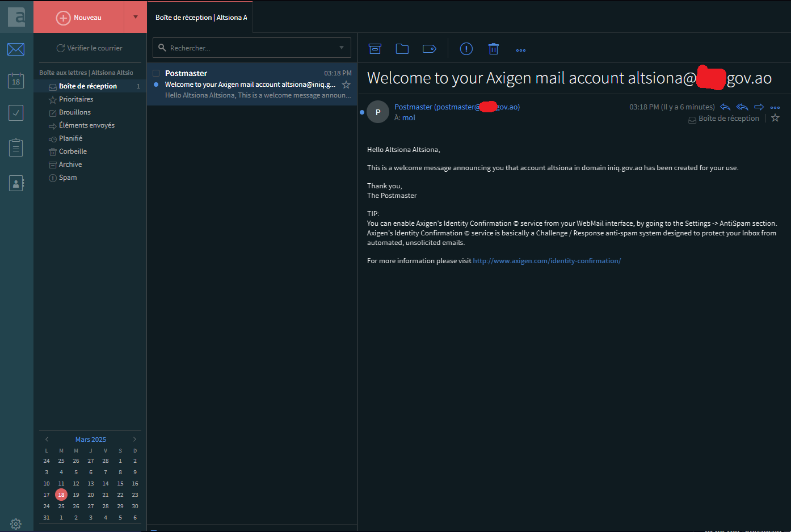Open the Calendar view in sidebar
The image size is (791, 532).
pyautogui.click(x=16, y=81)
